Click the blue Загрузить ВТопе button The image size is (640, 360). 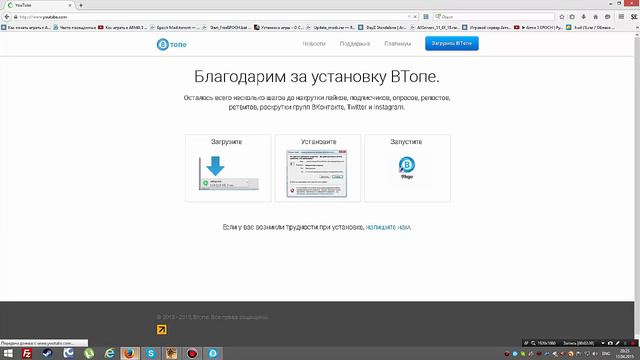coord(452,43)
